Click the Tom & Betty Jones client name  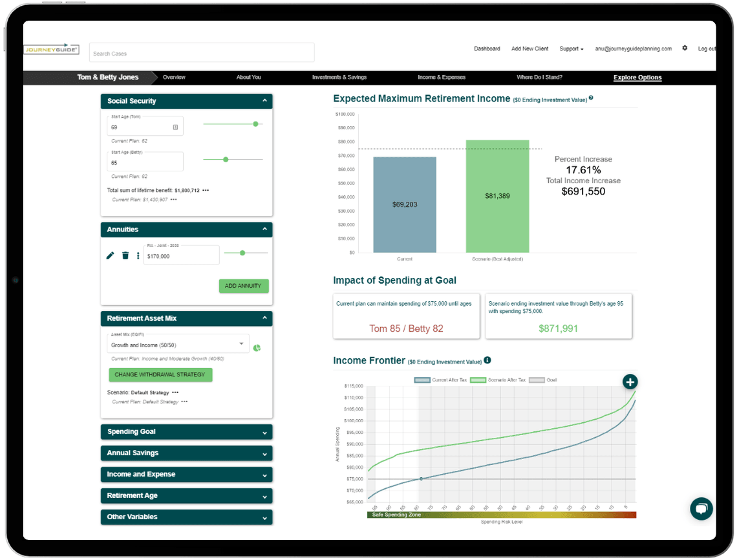107,77
